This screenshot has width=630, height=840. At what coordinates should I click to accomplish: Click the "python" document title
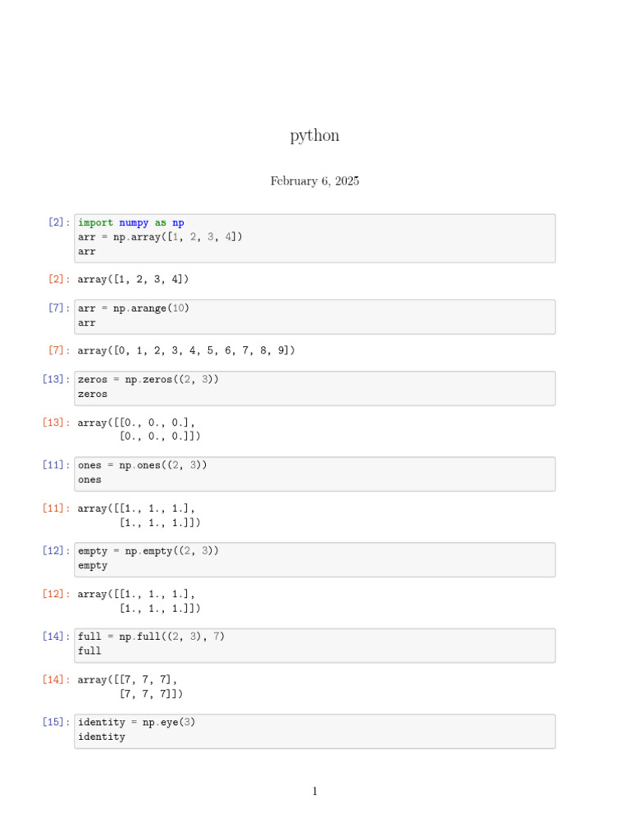point(314,136)
